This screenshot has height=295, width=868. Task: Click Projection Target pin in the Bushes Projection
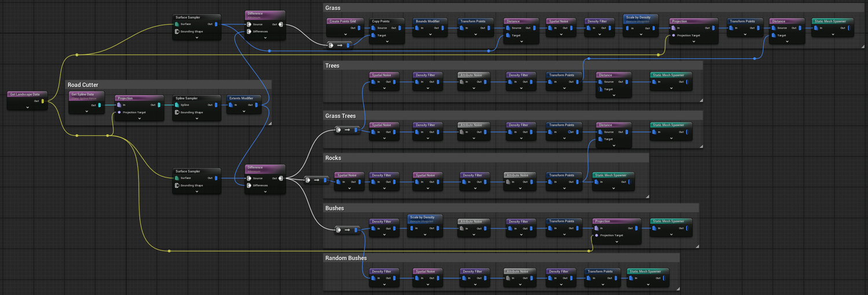tap(597, 235)
